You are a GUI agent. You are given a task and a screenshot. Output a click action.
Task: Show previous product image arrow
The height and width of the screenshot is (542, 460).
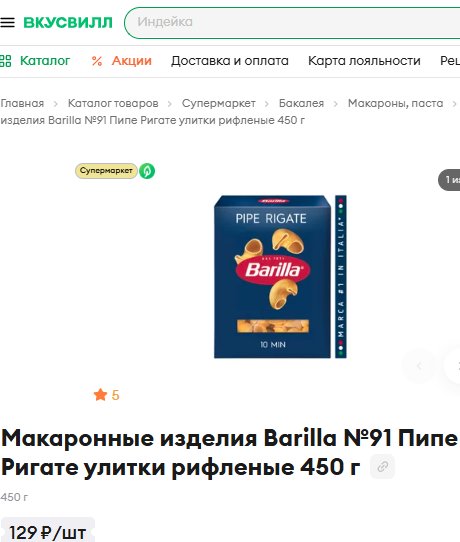pos(419,366)
